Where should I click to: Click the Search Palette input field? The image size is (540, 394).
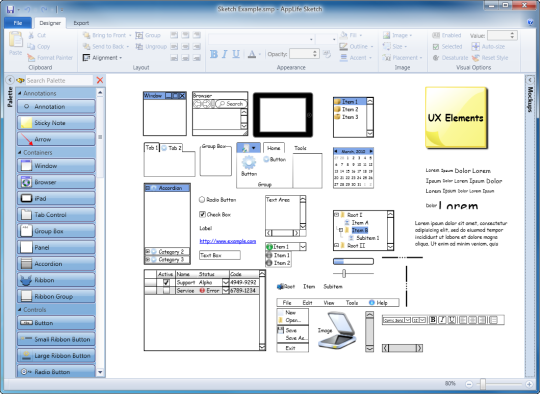(x=59, y=80)
